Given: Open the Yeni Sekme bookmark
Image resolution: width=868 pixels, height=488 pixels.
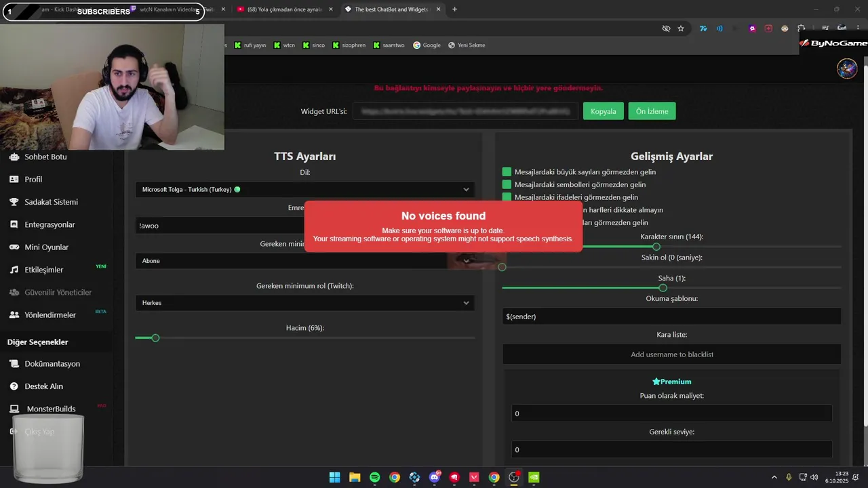Looking at the screenshot, I should (467, 45).
